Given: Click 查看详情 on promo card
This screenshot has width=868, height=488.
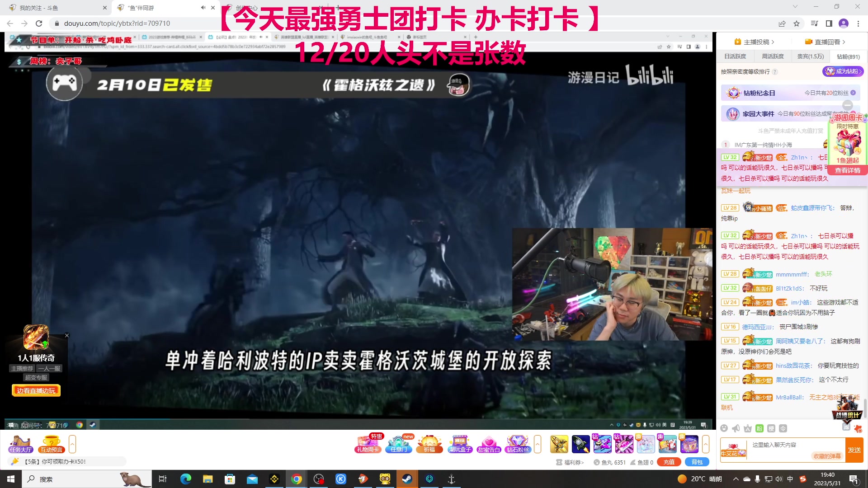Looking at the screenshot, I should pos(848,170).
